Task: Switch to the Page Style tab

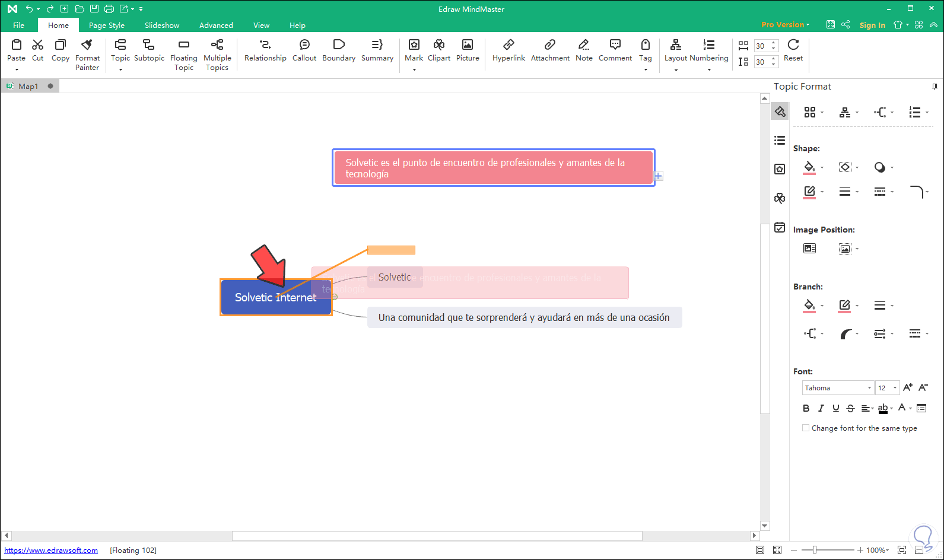Action: point(107,25)
